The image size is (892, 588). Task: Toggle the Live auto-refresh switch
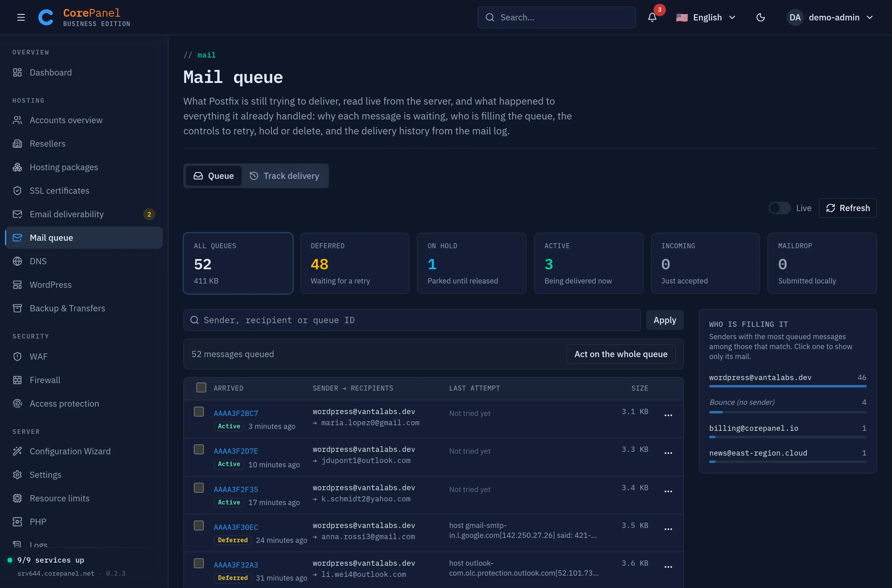[780, 208]
